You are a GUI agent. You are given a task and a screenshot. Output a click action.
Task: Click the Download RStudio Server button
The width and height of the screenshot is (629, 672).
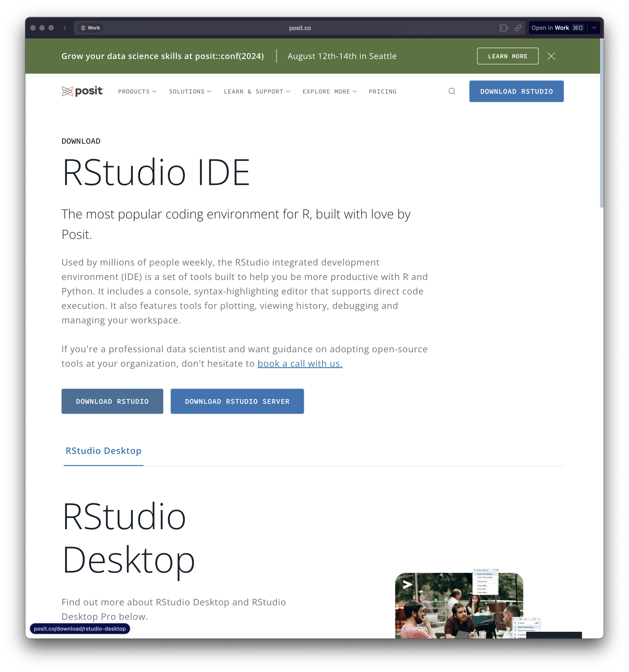(x=237, y=401)
